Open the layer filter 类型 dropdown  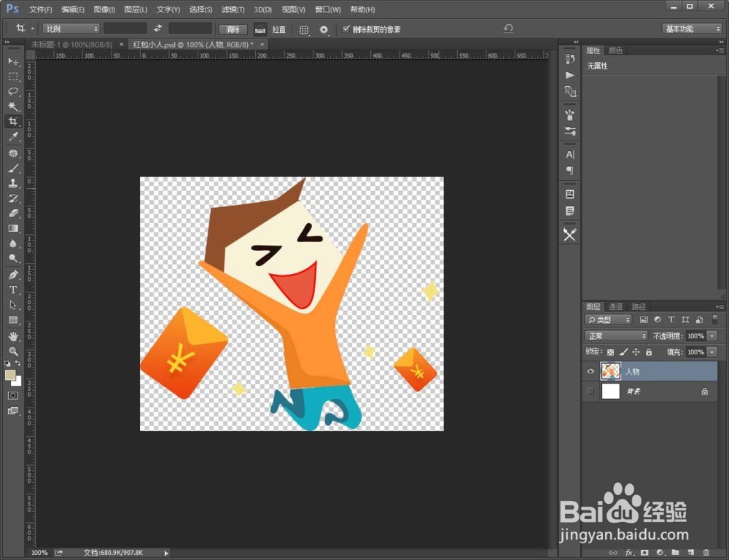click(608, 319)
